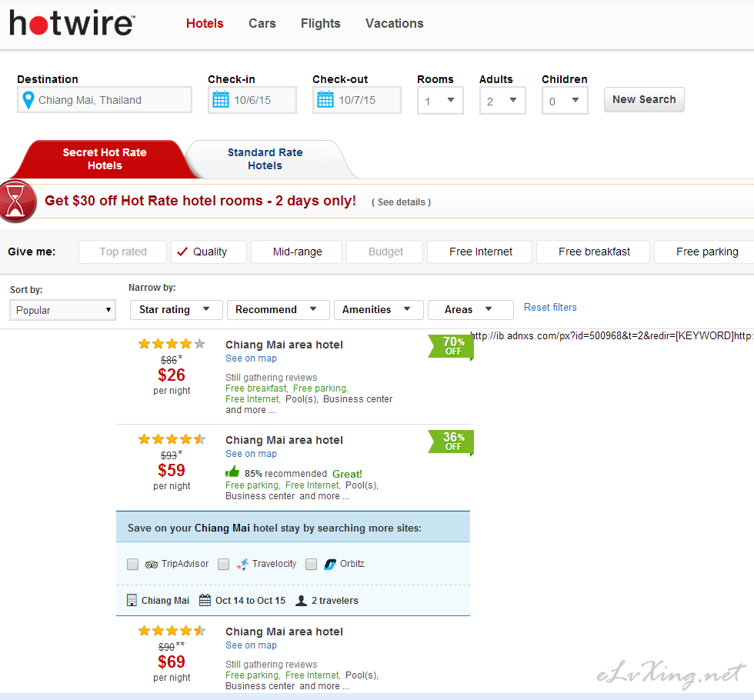Go to the Flights section
Screen dimensions: 754x700
tap(321, 23)
